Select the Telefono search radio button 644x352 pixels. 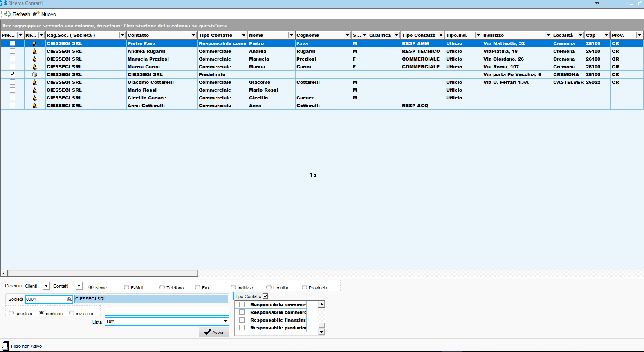(x=162, y=287)
